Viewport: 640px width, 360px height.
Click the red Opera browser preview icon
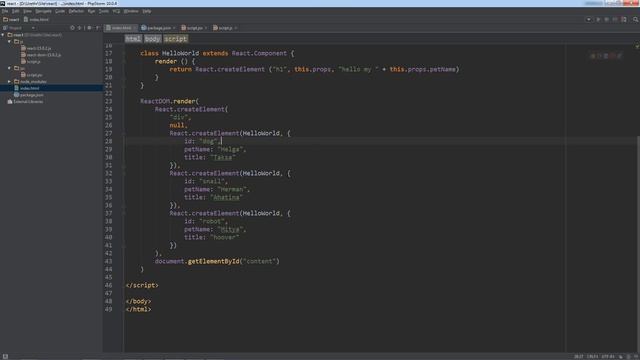[613, 56]
